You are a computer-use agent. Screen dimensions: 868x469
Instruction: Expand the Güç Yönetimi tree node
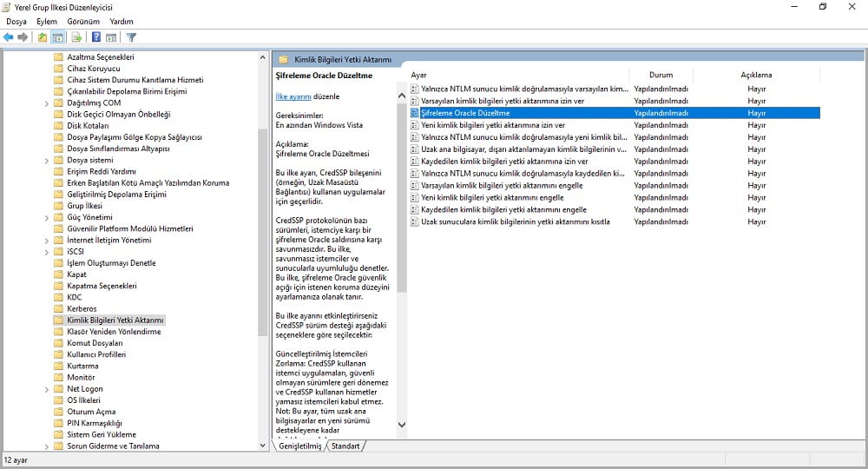click(x=46, y=217)
